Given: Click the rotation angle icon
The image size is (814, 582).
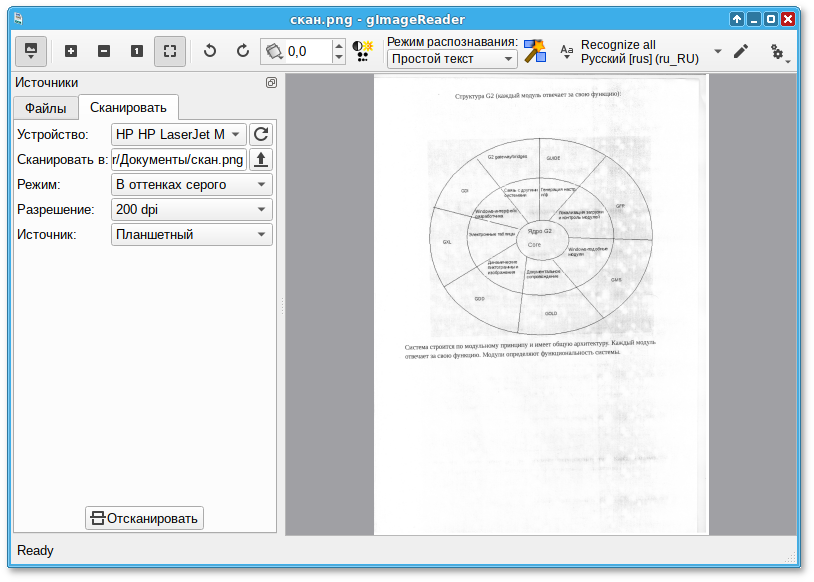Looking at the screenshot, I should (274, 51).
